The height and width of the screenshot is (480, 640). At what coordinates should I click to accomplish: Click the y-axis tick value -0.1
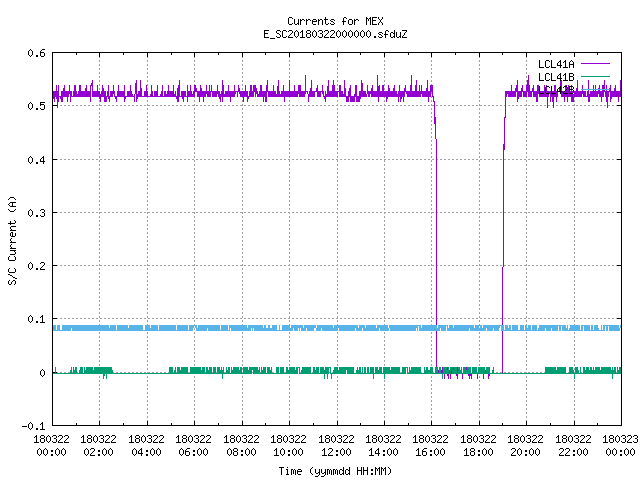[33, 426]
